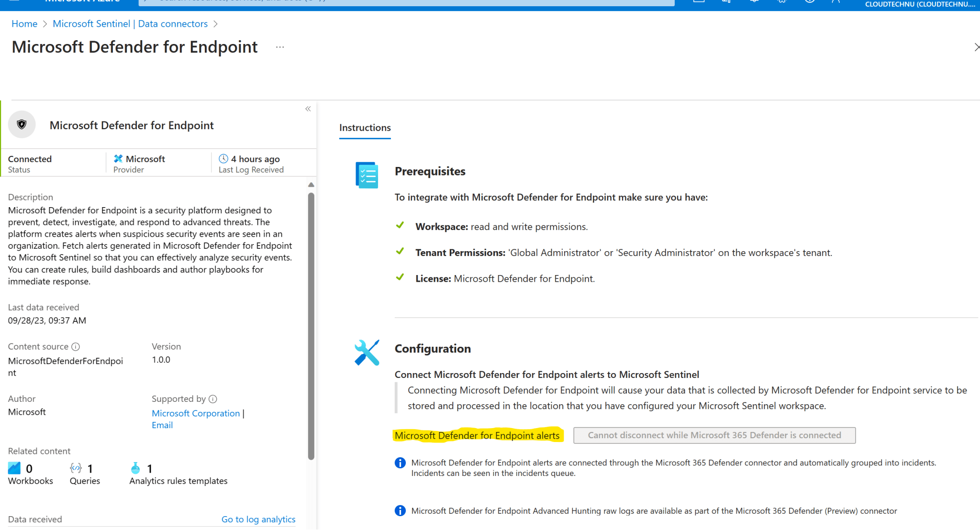Open the Go to log analytics link
The image size is (980, 530).
(258, 519)
